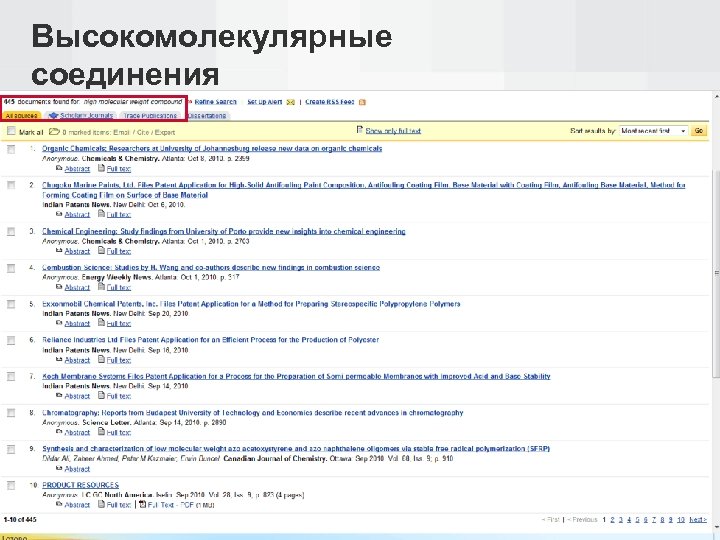Image resolution: width=720 pixels, height=540 pixels.
Task: Open the azo acetoxystyrene oligomers article title
Action: 296,449
